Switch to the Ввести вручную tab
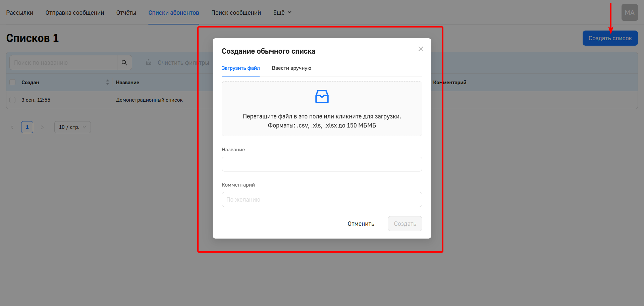The height and width of the screenshot is (306, 644). coord(291,68)
